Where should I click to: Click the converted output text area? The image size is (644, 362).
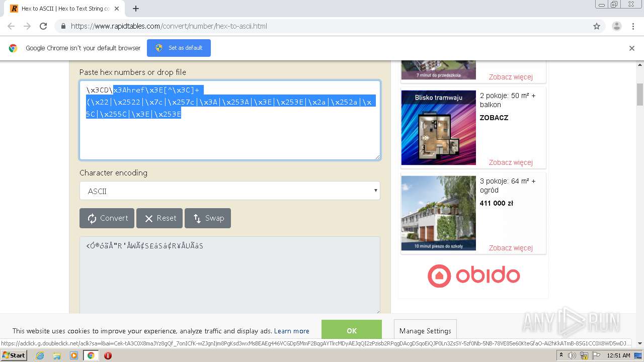click(x=230, y=275)
